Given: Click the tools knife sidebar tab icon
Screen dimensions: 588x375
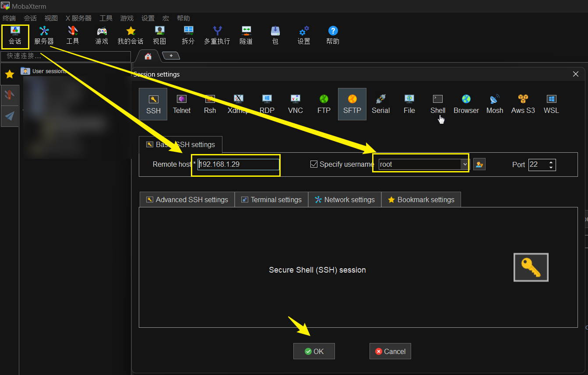Looking at the screenshot, I should pyautogui.click(x=10, y=95).
